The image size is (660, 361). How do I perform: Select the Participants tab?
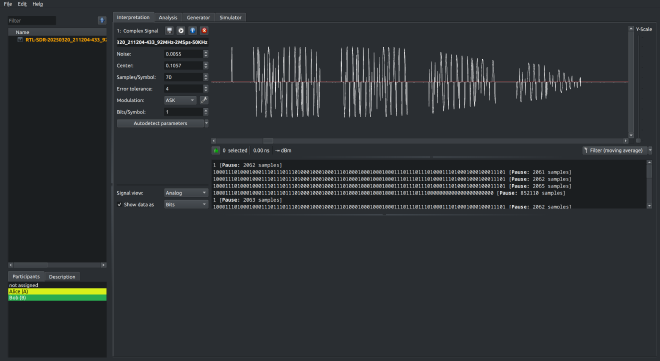coord(26,276)
